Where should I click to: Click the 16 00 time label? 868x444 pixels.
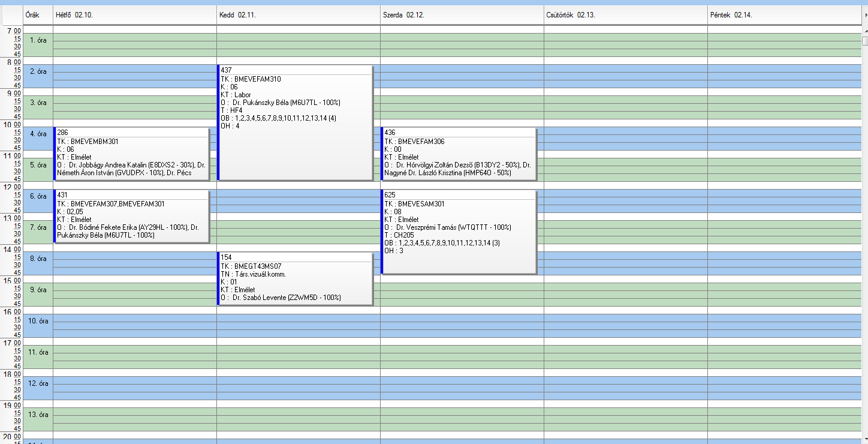pos(12,311)
